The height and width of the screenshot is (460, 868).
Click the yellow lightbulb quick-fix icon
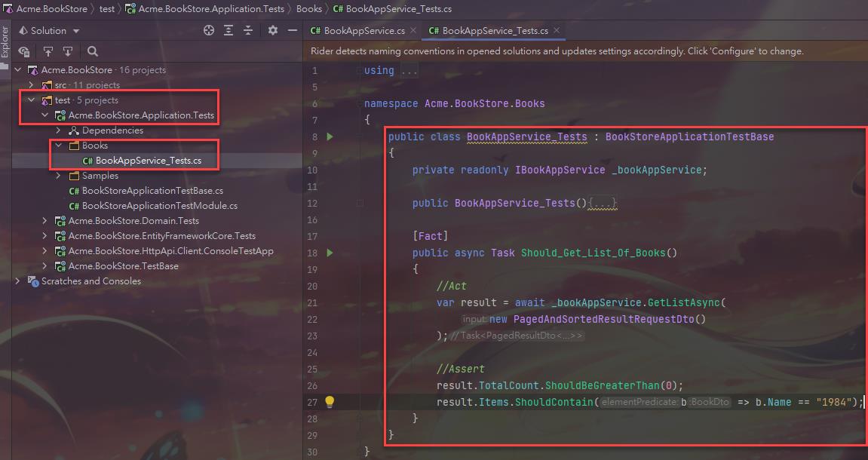tap(330, 402)
